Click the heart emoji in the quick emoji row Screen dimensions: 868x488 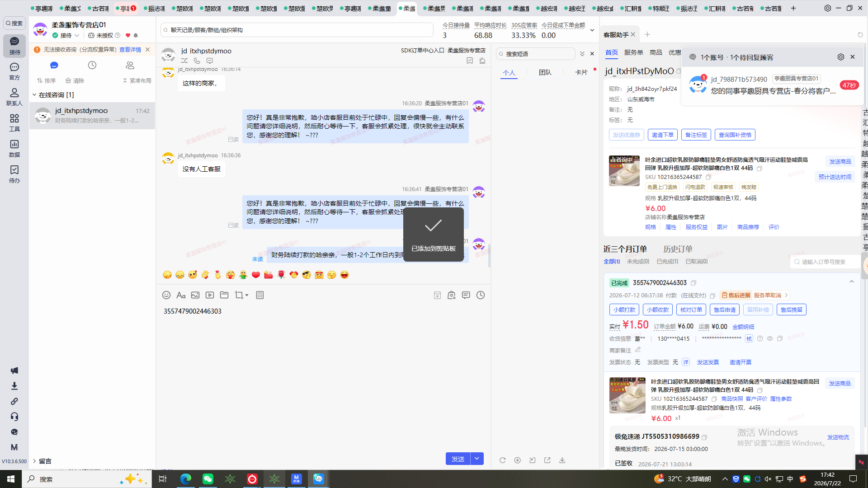pyautogui.click(x=256, y=275)
